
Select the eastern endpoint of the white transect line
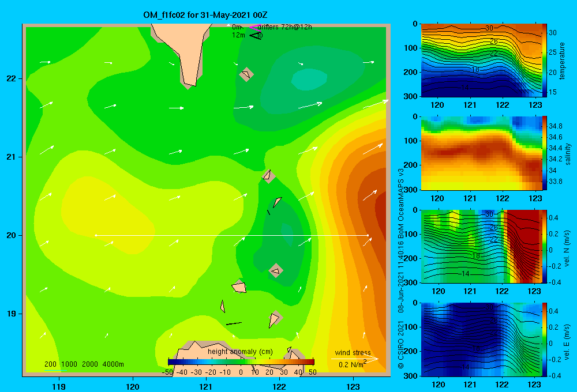click(368, 235)
